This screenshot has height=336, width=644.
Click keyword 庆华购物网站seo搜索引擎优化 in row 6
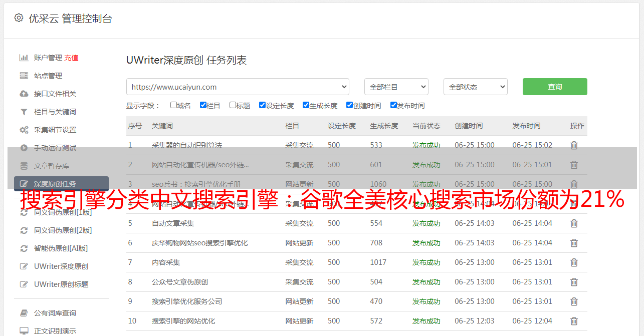(199, 243)
